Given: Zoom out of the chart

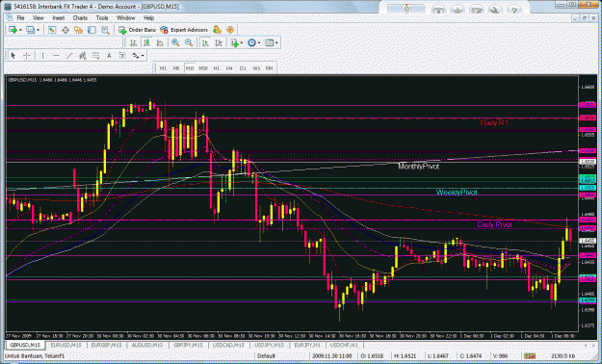Looking at the screenshot, I should 189,43.
